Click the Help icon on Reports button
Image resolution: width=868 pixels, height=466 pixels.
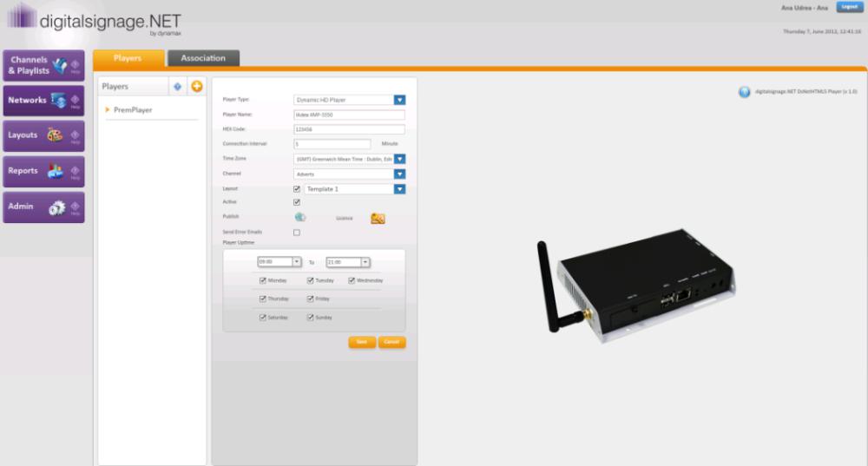click(x=76, y=172)
